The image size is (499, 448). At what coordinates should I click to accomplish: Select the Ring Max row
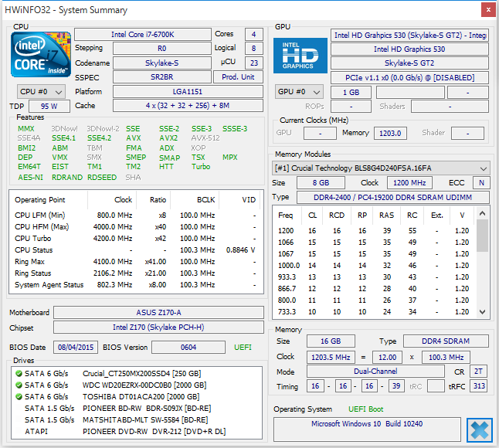pyautogui.click(x=135, y=262)
